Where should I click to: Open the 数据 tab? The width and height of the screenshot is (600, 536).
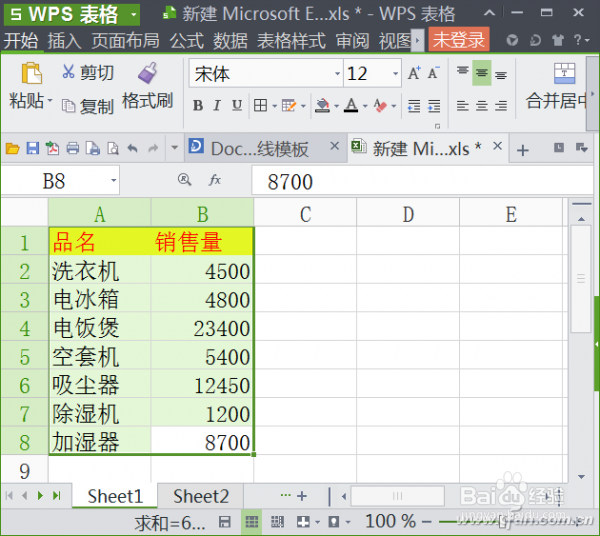(230, 40)
